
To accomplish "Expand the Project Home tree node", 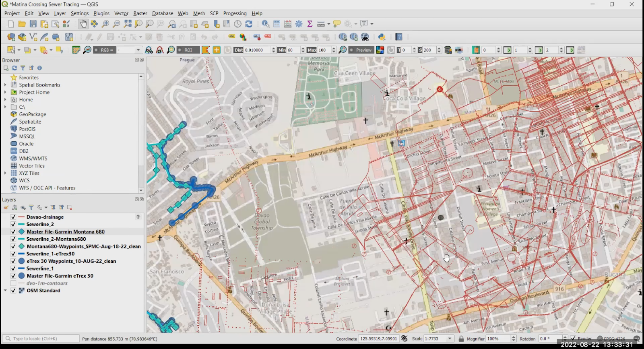I will 5,92.
